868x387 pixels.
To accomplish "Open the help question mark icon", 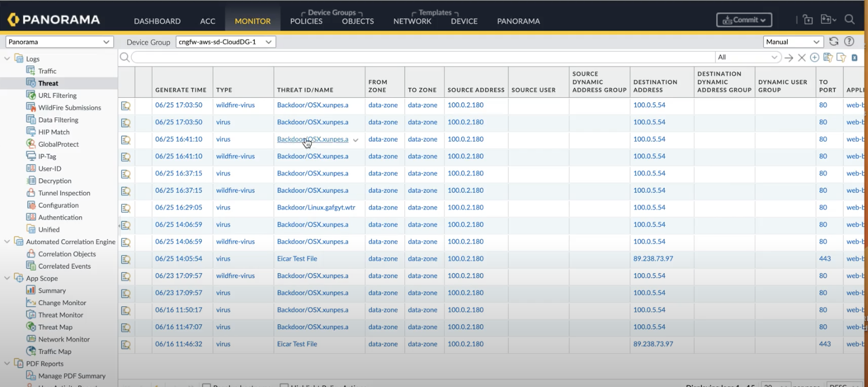I will [849, 42].
